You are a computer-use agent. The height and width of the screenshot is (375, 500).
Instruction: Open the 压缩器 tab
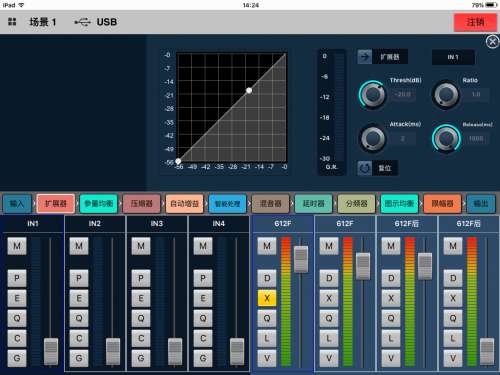point(142,203)
